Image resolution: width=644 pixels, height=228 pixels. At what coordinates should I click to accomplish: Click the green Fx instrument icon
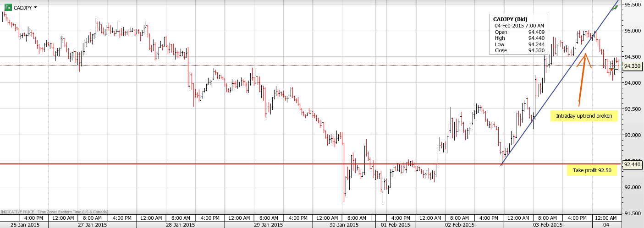click(8, 7)
